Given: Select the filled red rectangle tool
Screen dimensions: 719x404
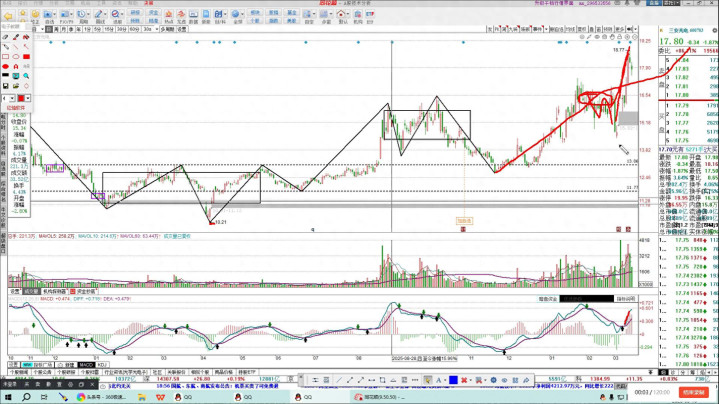Looking at the screenshot, I should tap(26, 57).
